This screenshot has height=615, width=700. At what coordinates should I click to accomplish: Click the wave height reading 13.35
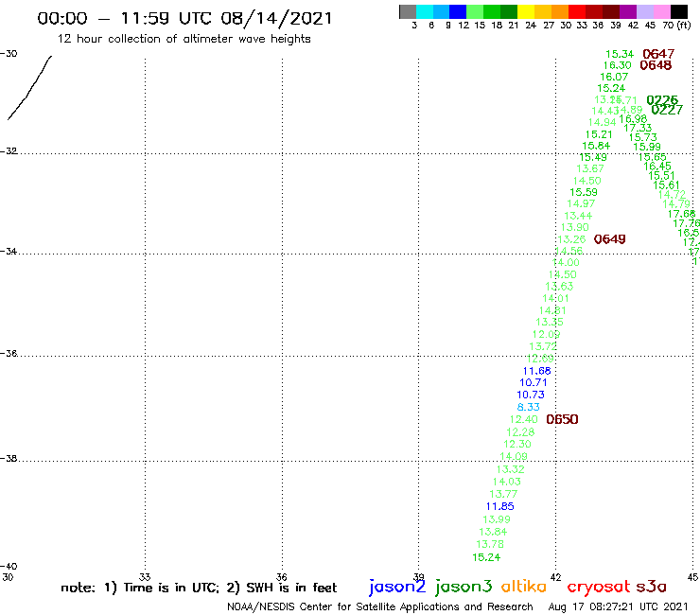pos(550,322)
